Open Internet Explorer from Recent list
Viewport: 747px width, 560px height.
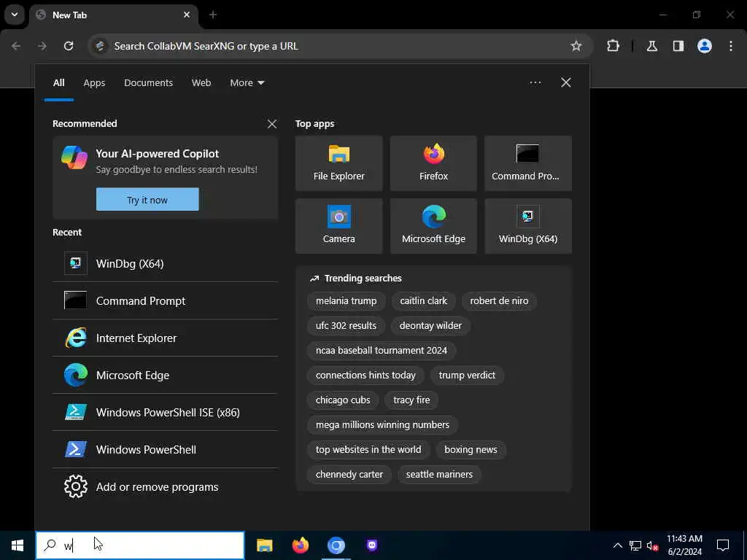(166, 338)
